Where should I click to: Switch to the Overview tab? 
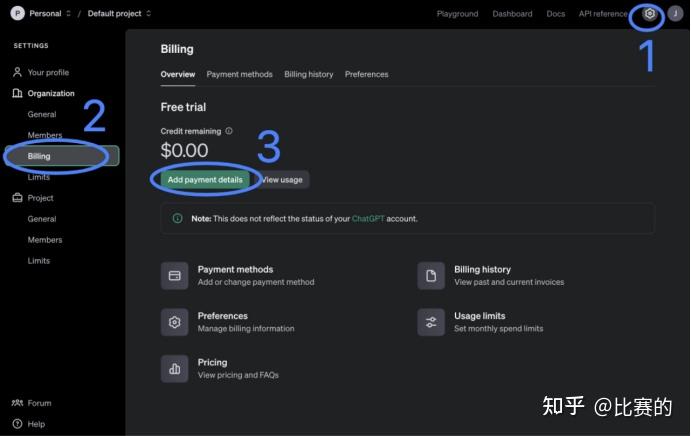pyautogui.click(x=178, y=74)
